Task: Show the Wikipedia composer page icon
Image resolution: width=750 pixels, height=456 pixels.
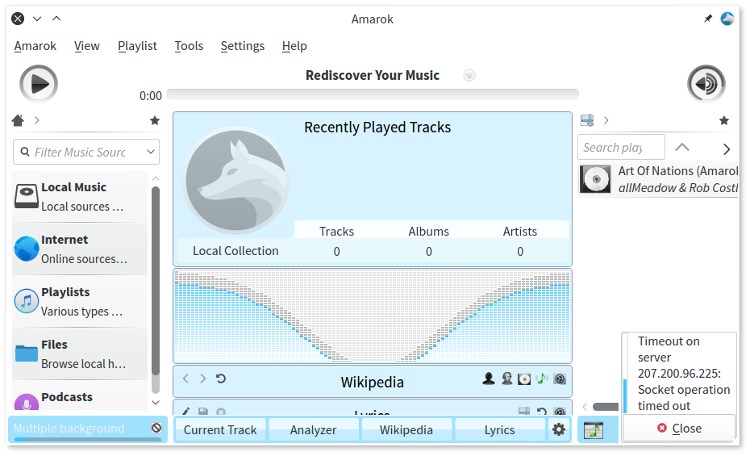Action: click(x=507, y=379)
